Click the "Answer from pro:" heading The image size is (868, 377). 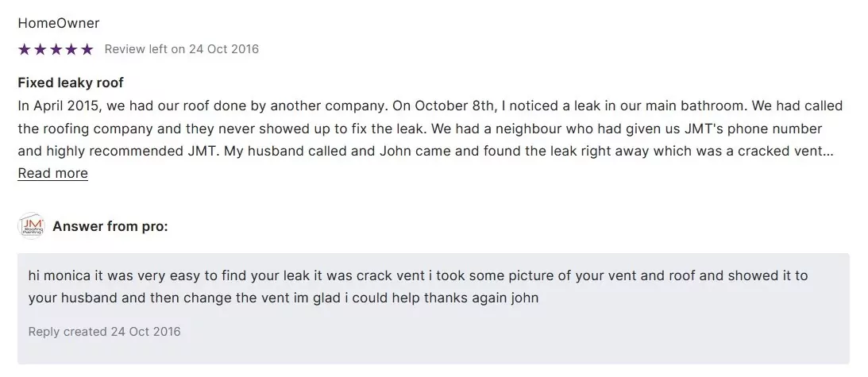point(110,226)
